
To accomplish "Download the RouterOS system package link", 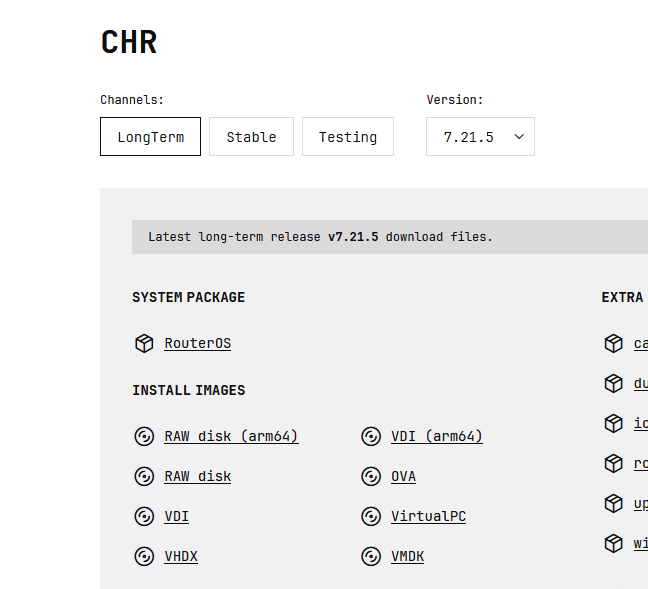I will pos(198,343).
